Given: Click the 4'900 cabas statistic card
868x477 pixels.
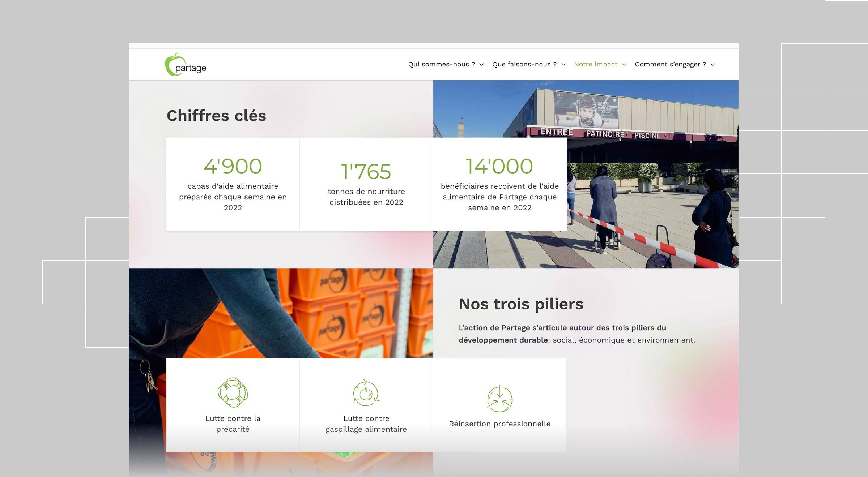Looking at the screenshot, I should 233,184.
